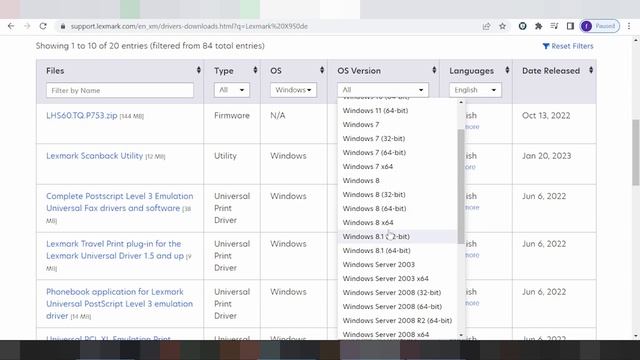Screen dimensions: 640x360
Task: Open the Extensions puzzle icon
Action: (x=538, y=26)
